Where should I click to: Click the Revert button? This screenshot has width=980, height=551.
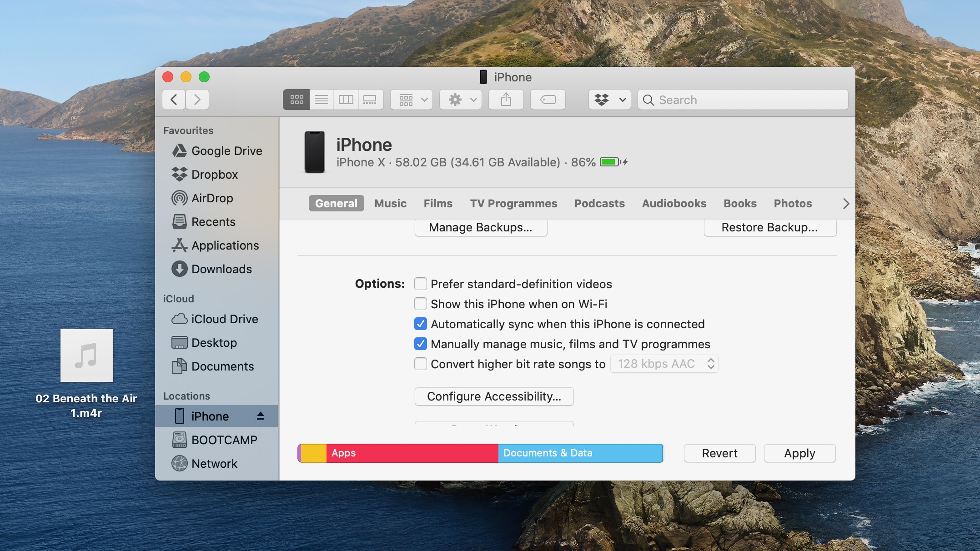(719, 453)
